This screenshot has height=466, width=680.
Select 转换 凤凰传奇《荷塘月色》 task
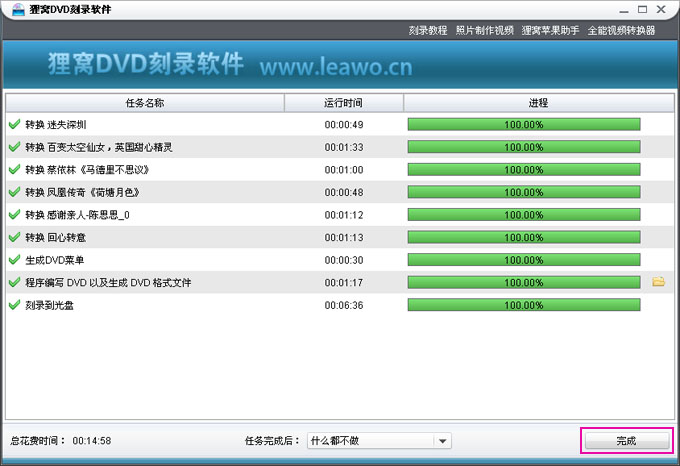(340, 192)
